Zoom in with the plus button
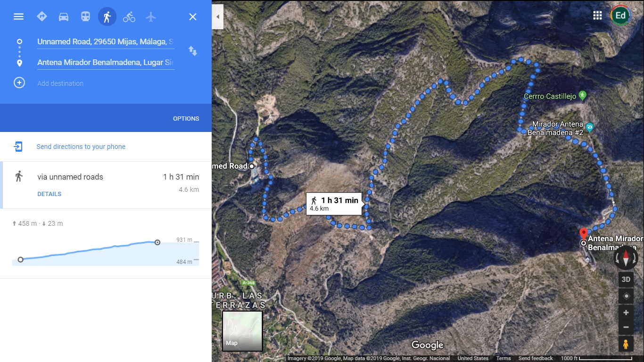 [x=626, y=313]
